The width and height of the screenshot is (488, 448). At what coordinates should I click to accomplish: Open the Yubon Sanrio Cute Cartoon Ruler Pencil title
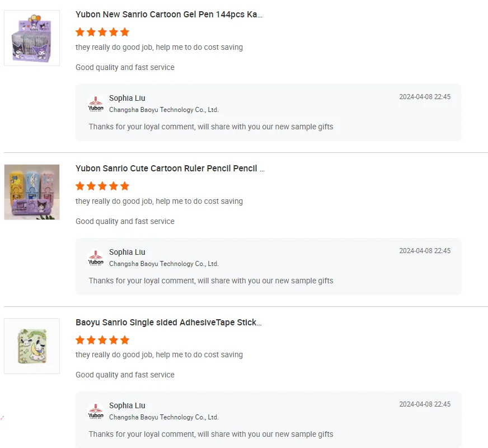[170, 169]
